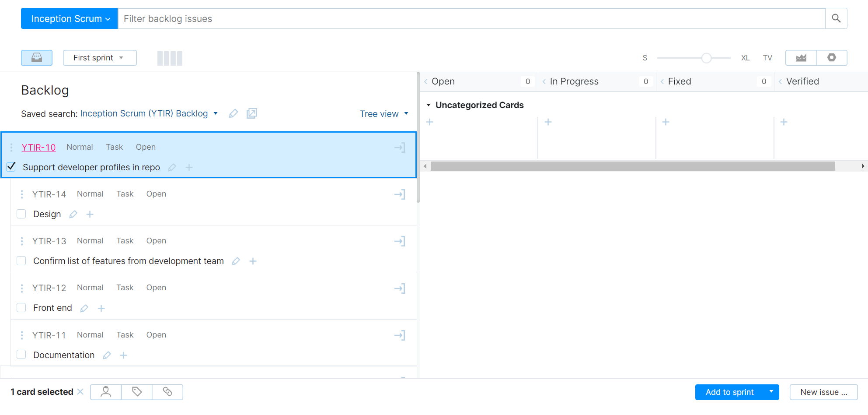Focus the Filter backlog issues field
Screen dimensions: 868x415
click(471, 18)
